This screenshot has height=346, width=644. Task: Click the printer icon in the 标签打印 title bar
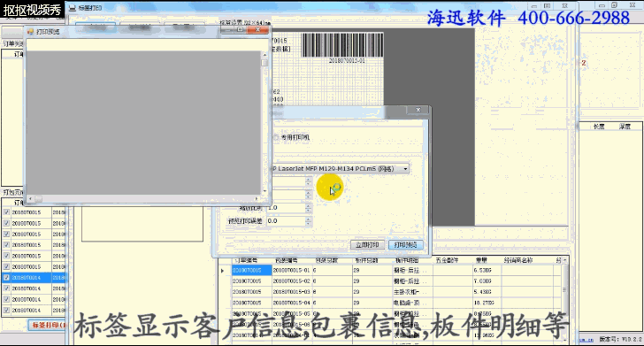73,8
